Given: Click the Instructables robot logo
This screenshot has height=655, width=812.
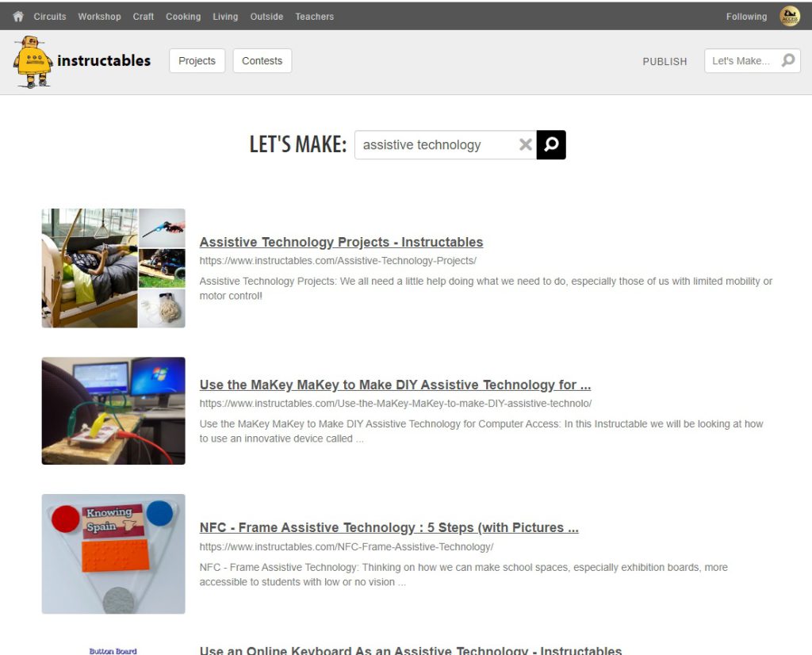Looking at the screenshot, I should pyautogui.click(x=32, y=62).
